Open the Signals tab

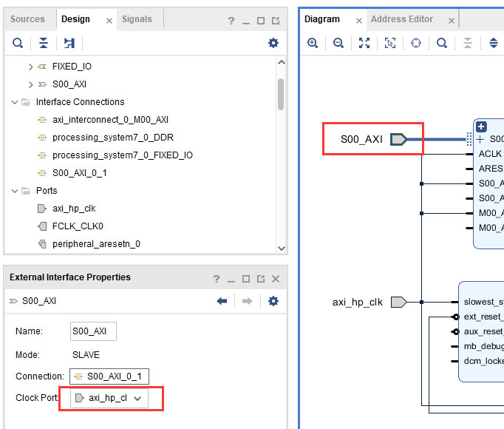tap(137, 19)
